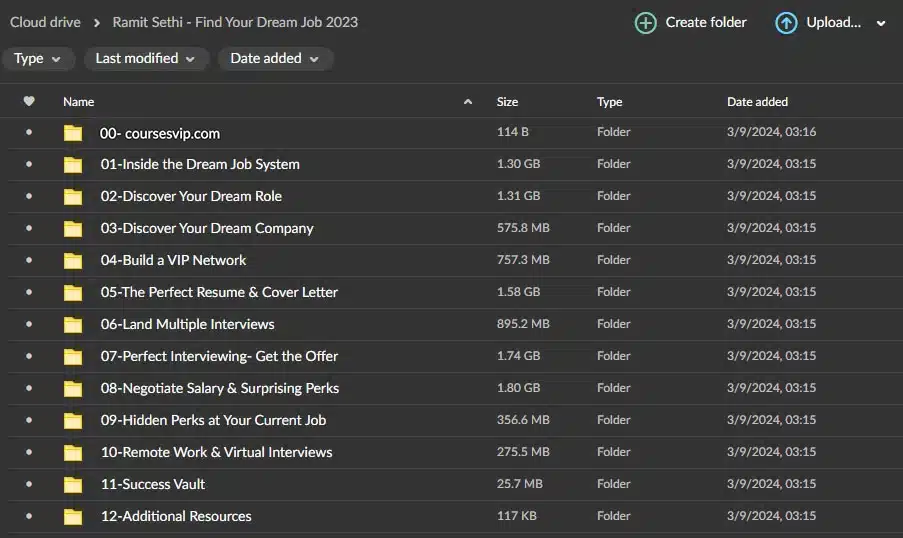Select 09-Hidden Perks at Your Current Job name
Viewport: 903px width, 538px height.
click(x=213, y=420)
